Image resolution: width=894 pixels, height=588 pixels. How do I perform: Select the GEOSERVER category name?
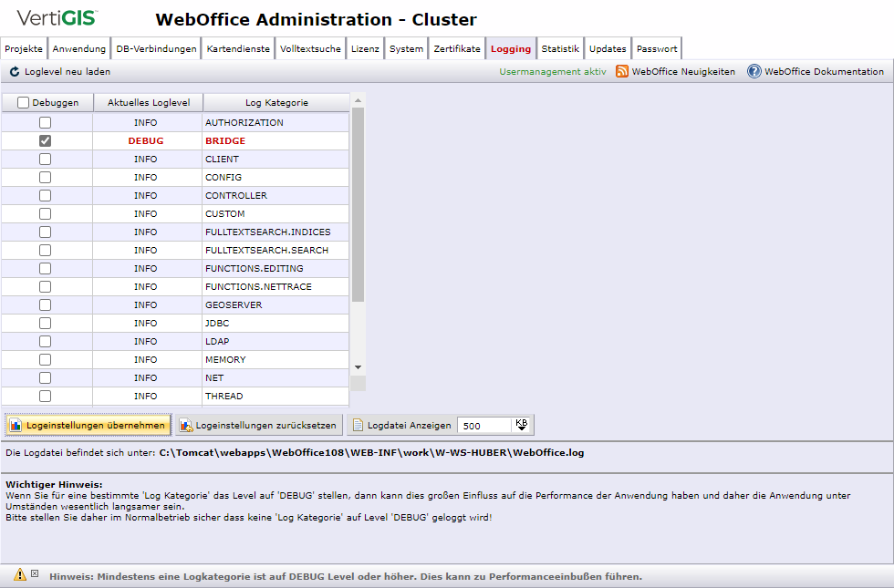234,304
